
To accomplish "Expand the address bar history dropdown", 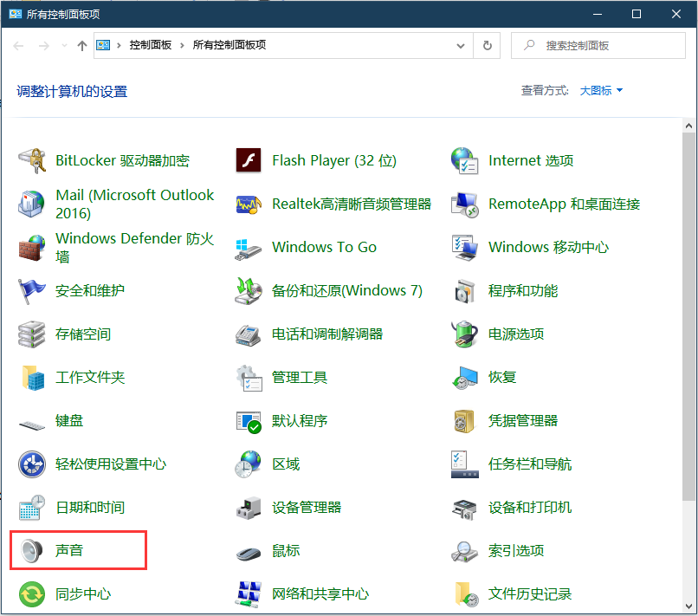I will [x=461, y=45].
